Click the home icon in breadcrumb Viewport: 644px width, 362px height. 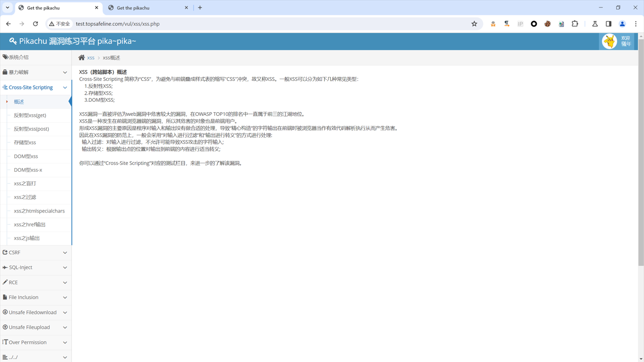click(x=81, y=58)
